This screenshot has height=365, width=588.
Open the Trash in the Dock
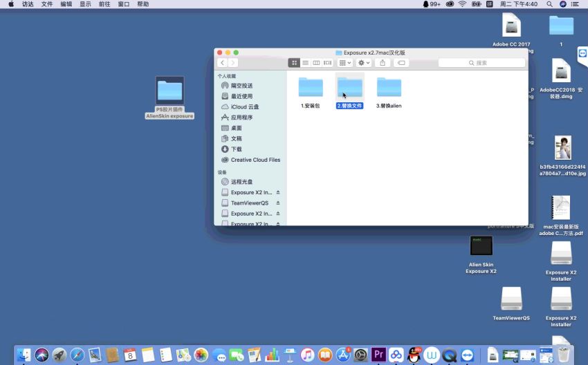[563, 355]
